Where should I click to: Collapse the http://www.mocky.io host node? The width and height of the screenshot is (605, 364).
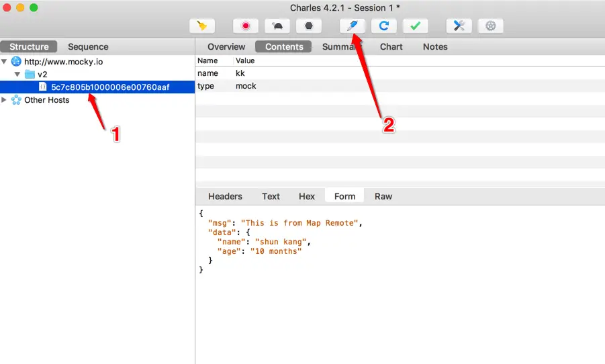(4, 61)
